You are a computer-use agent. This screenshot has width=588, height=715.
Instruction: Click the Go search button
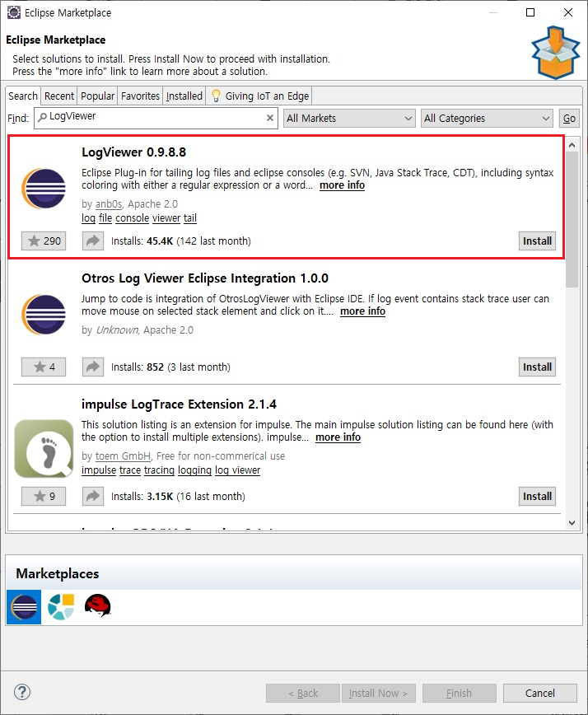point(569,118)
